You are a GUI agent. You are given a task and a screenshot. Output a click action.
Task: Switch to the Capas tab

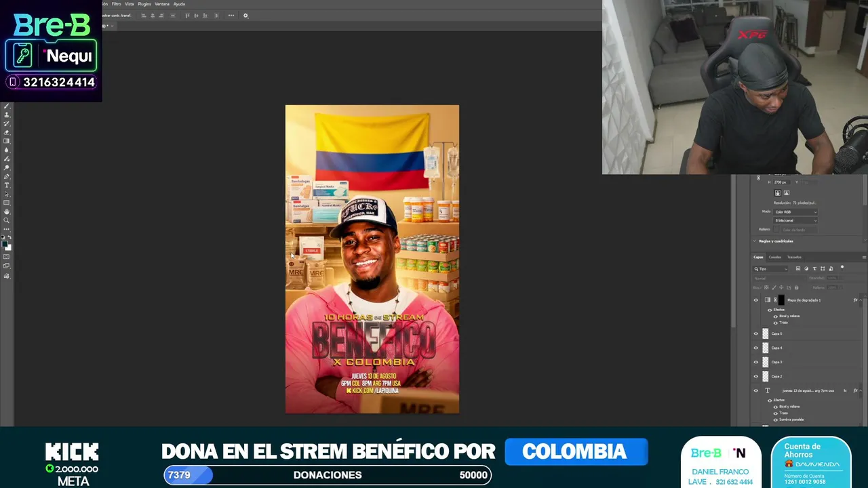pyautogui.click(x=758, y=257)
